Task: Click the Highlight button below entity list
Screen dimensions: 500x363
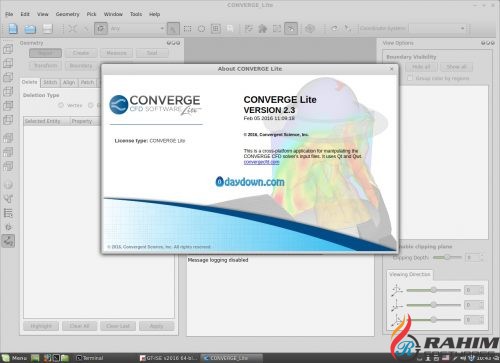Action: (41, 326)
